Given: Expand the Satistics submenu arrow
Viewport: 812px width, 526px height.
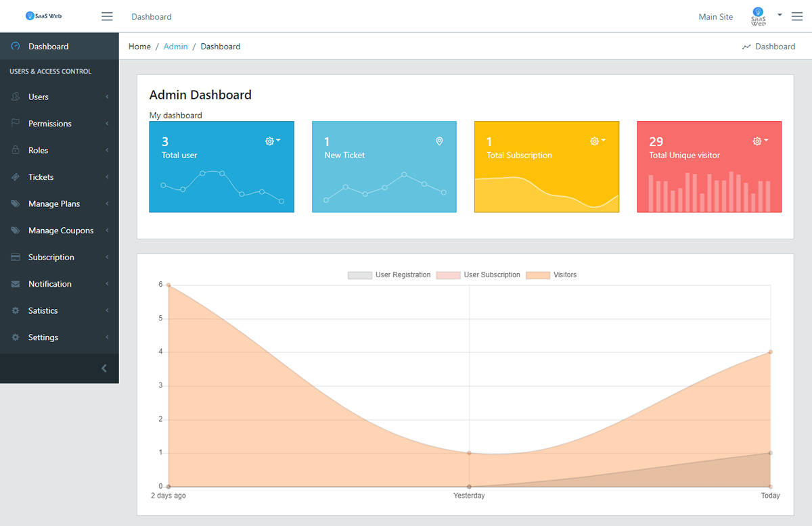Looking at the screenshot, I should [107, 311].
